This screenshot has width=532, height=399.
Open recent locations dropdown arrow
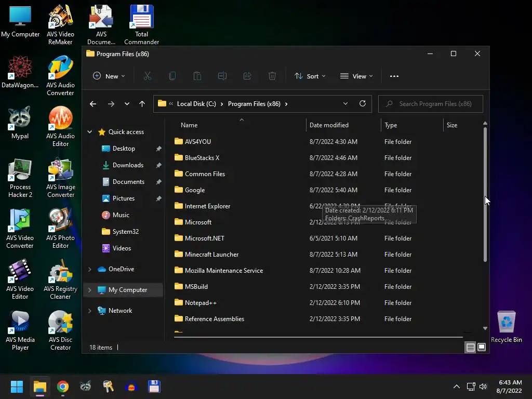pyautogui.click(x=127, y=104)
